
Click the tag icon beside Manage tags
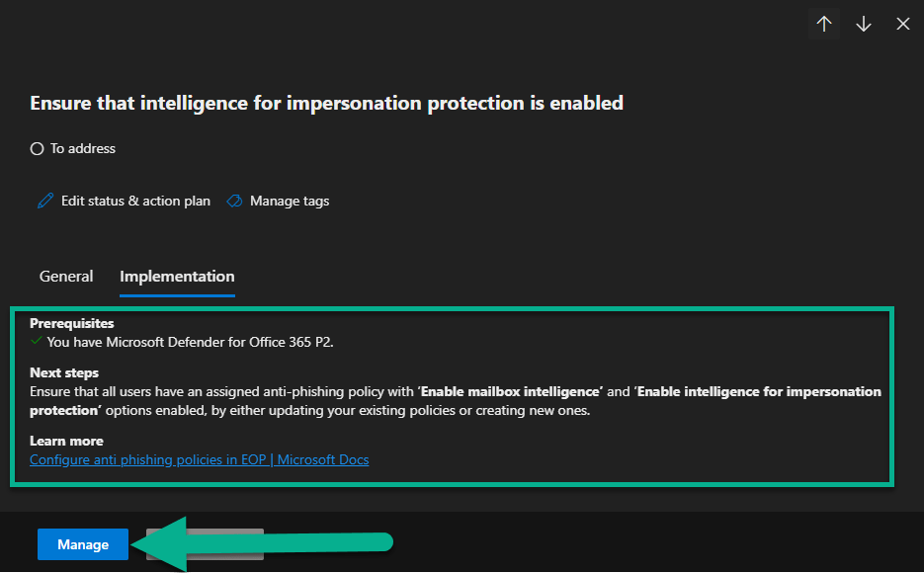pos(234,201)
